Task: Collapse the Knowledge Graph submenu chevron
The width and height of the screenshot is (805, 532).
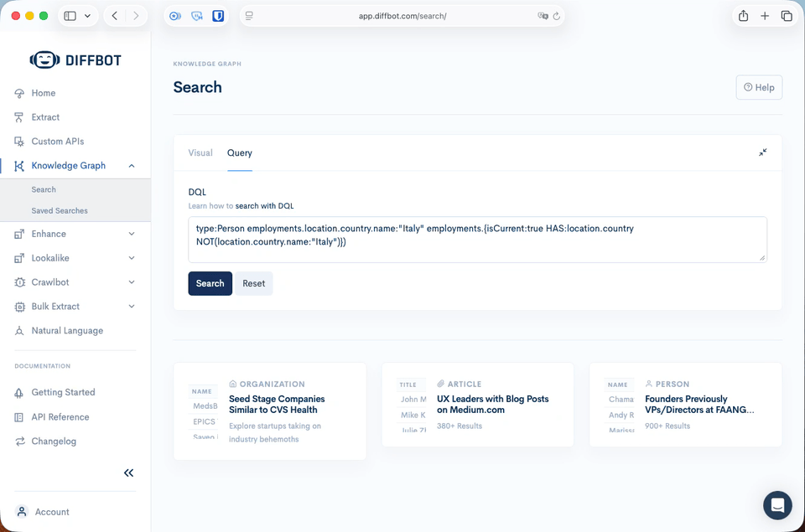Action: click(132, 166)
